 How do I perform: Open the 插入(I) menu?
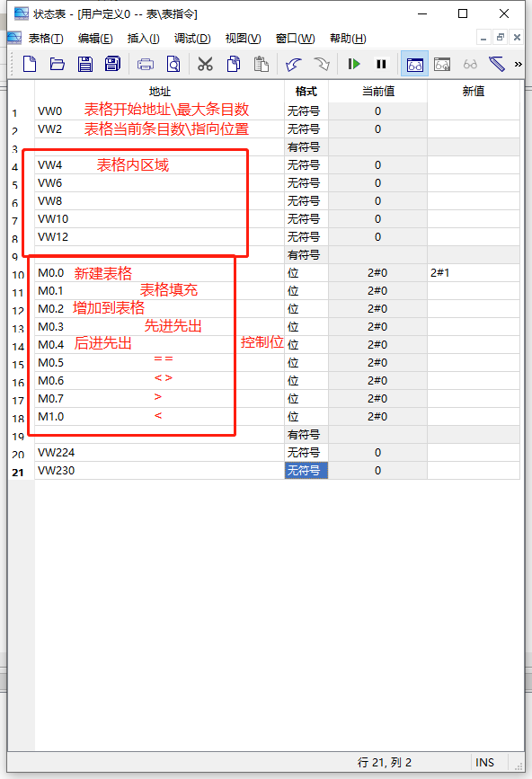144,39
